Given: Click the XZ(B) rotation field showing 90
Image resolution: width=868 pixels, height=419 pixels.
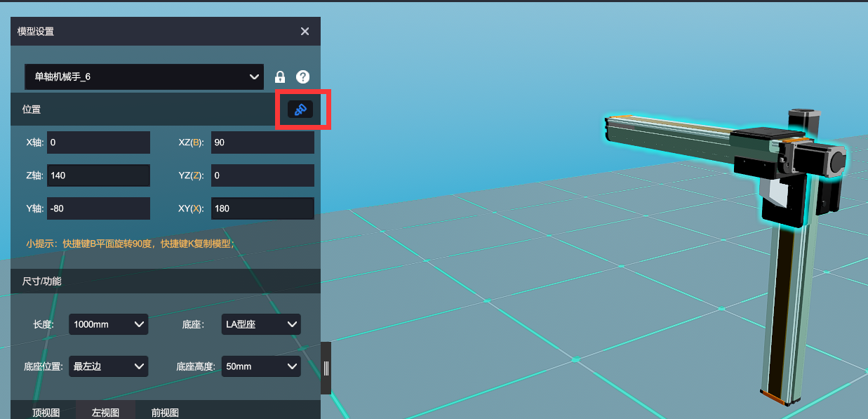Looking at the screenshot, I should point(262,142).
